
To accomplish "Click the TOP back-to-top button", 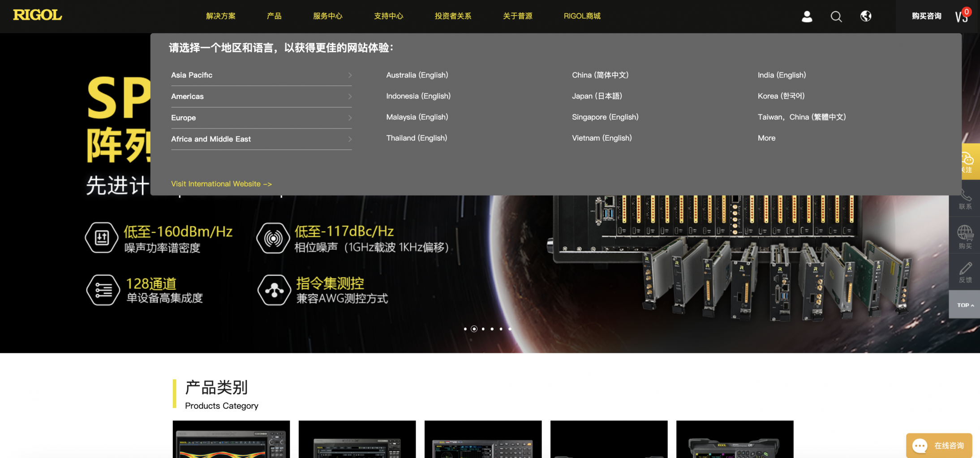I will pos(964,305).
